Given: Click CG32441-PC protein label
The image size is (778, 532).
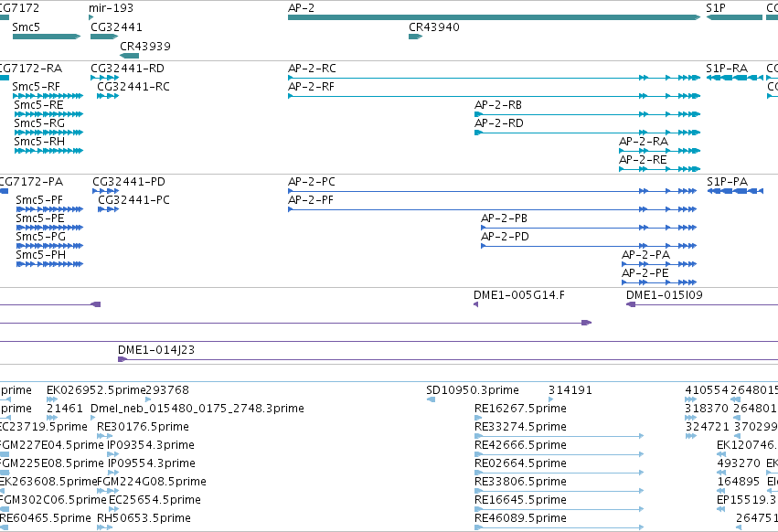Looking at the screenshot, I should pyautogui.click(x=134, y=200).
